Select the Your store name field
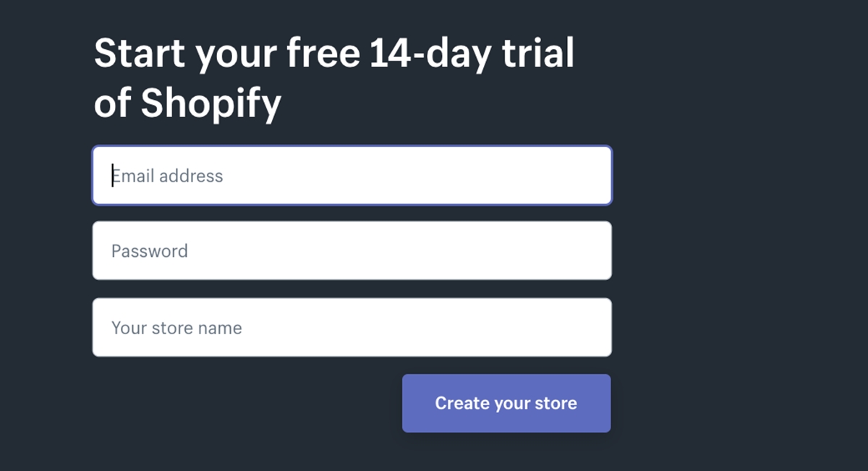 (352, 328)
